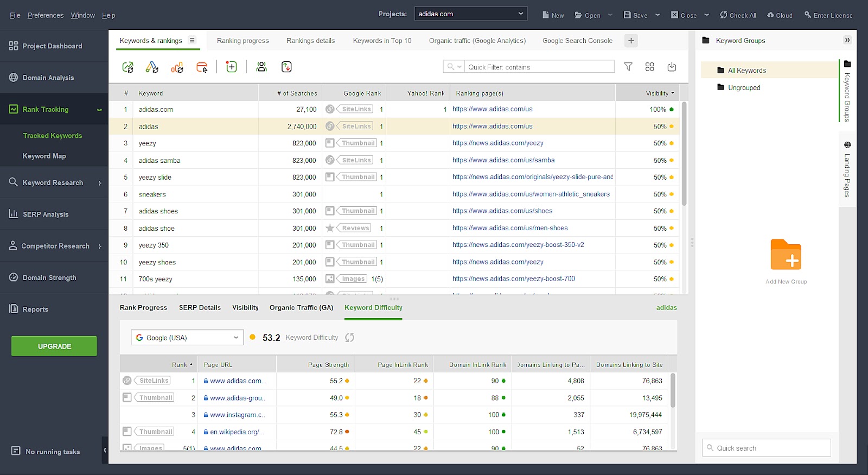Click the Add Keywords plus icon

232,67
